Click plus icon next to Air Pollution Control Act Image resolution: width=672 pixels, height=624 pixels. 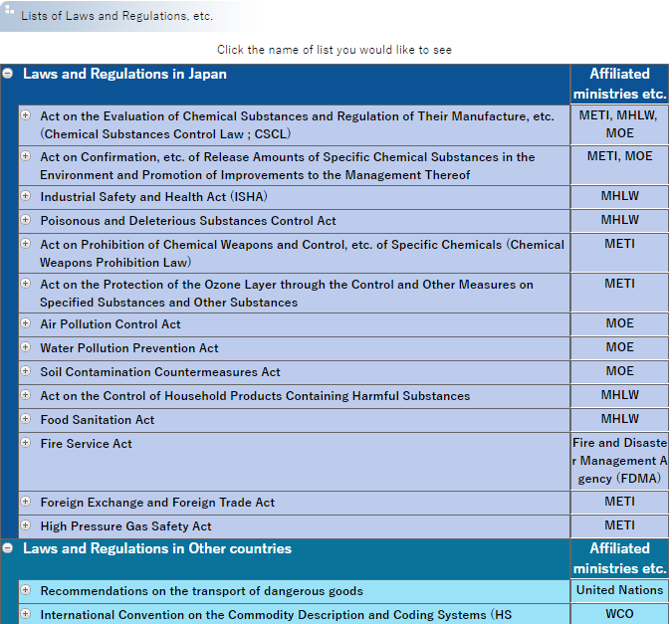26,323
